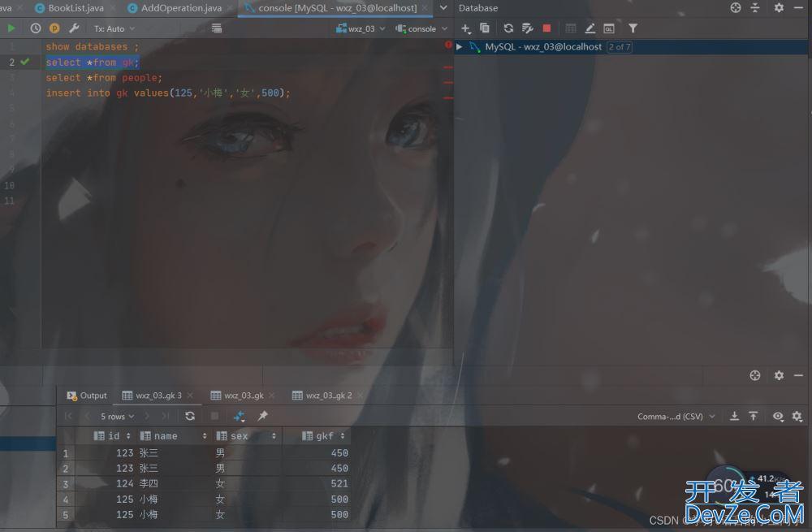Click the Database panel locate target icon
Screen dimensions: 812x532
pyautogui.click(x=736, y=8)
